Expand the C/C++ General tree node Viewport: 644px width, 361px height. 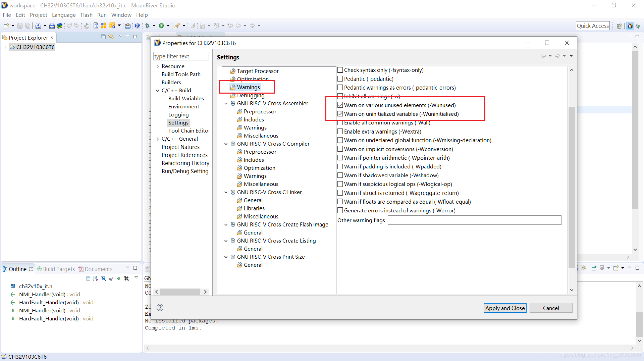(x=158, y=139)
